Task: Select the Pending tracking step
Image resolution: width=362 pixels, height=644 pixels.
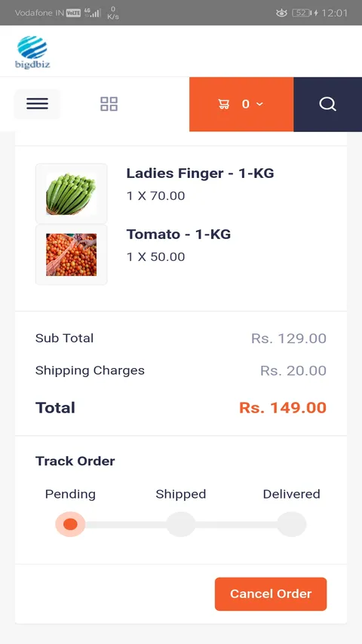Action: point(70,524)
